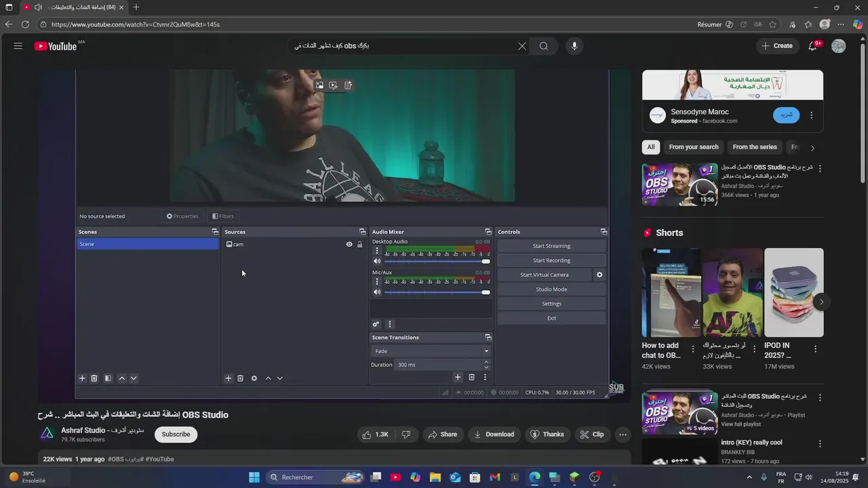The width and height of the screenshot is (868, 488).
Task: Click the Download button below video
Action: (494, 434)
